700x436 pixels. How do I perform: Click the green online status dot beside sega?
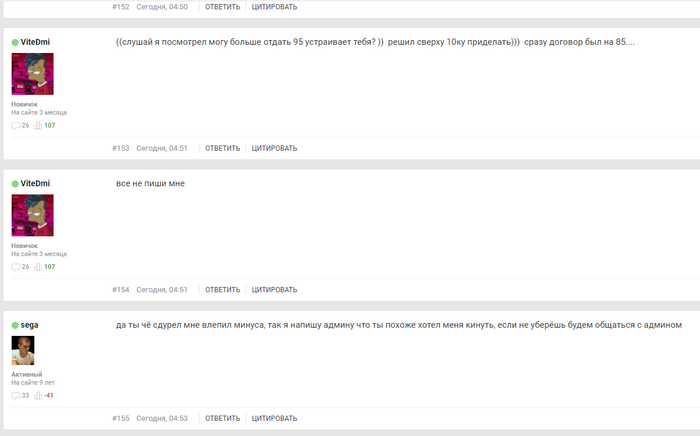tap(15, 325)
